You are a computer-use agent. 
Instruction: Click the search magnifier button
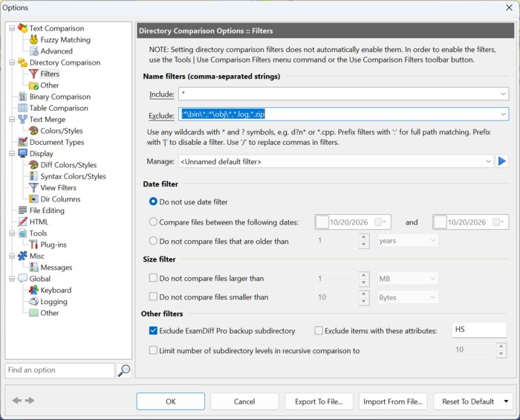tap(124, 370)
